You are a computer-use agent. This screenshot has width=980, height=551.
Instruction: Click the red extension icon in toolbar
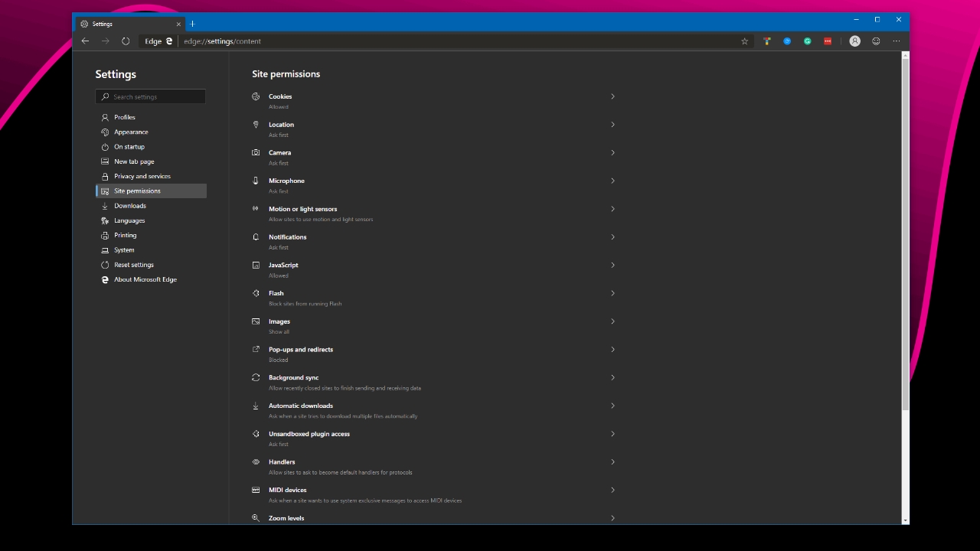click(828, 41)
